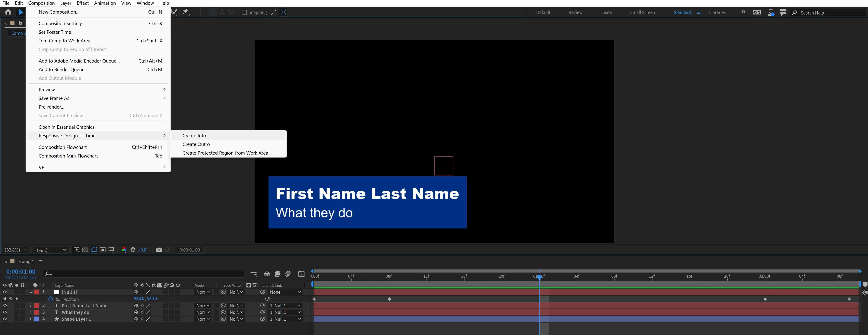This screenshot has width=868, height=335.
Task: Open the magnification 82.8% dropdown
Action: pyautogui.click(x=16, y=250)
